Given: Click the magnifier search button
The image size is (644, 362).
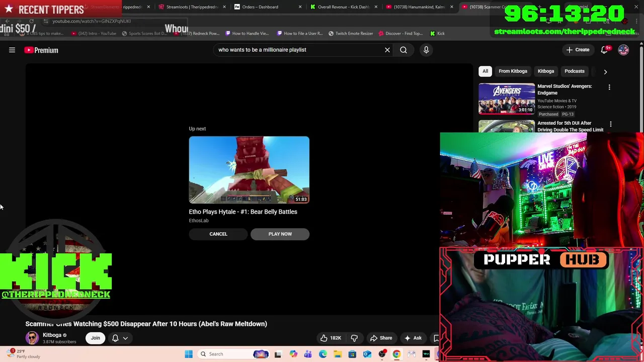Looking at the screenshot, I should click(404, 50).
